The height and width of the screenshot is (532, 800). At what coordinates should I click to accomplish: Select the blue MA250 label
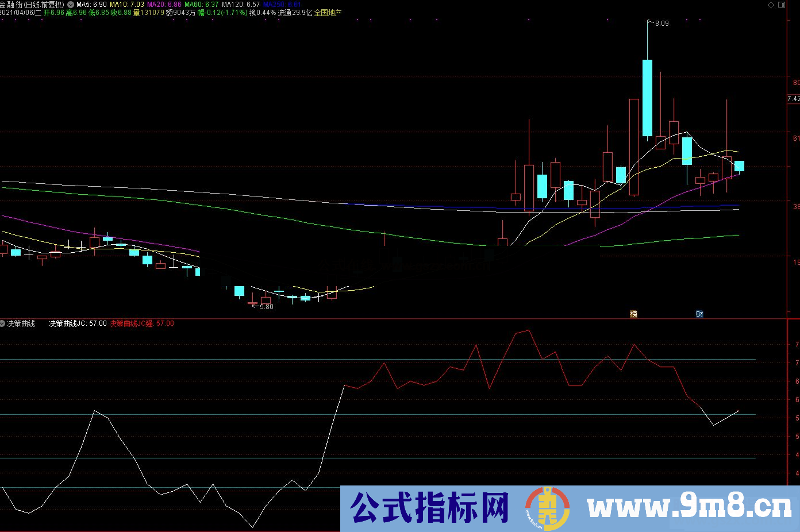pos(282,5)
